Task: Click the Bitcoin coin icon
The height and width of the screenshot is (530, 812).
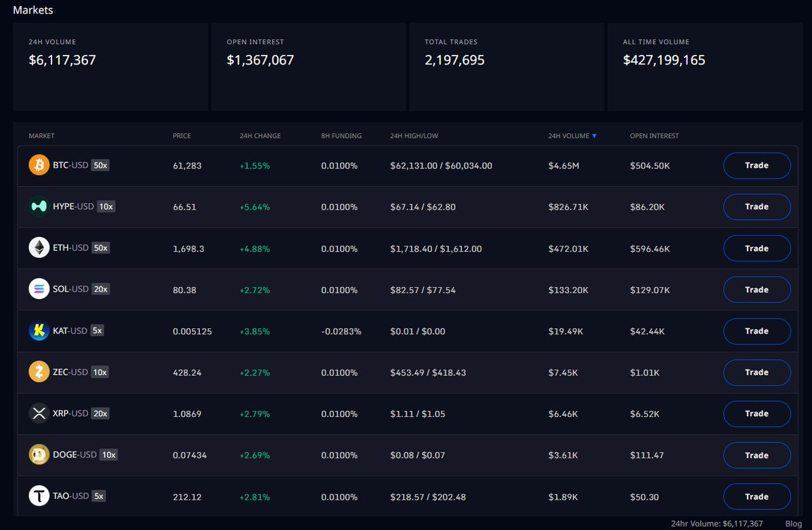Action: point(39,165)
